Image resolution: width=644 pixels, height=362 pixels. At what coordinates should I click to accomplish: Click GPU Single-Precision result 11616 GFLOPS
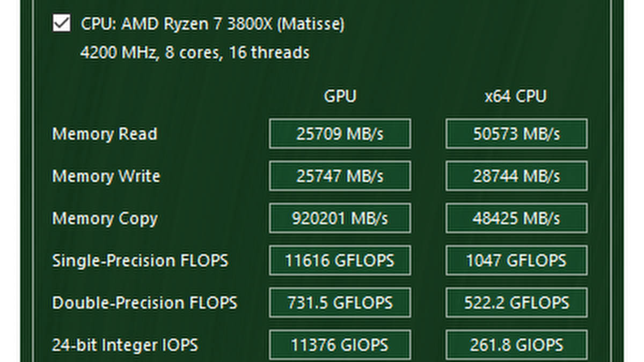[340, 261]
